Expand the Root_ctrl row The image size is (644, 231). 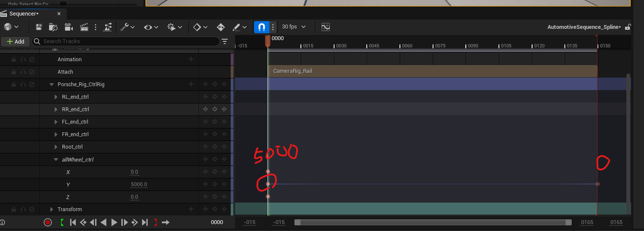pos(56,147)
